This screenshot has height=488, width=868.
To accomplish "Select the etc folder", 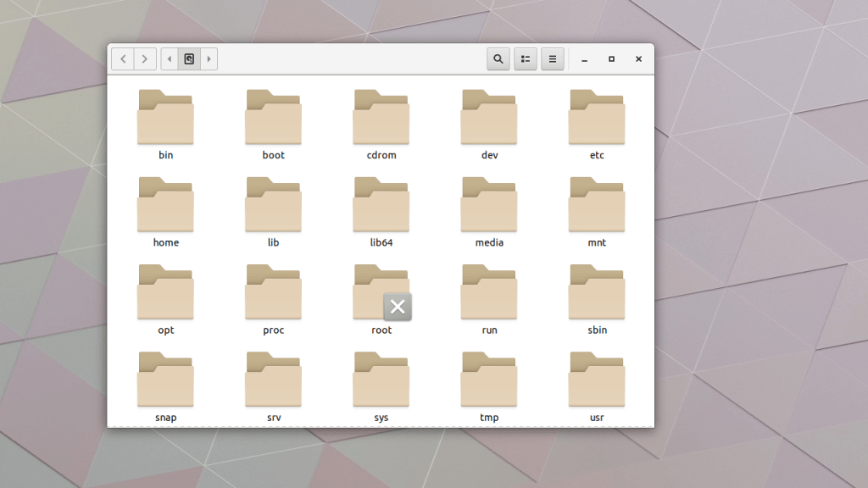I will point(597,117).
